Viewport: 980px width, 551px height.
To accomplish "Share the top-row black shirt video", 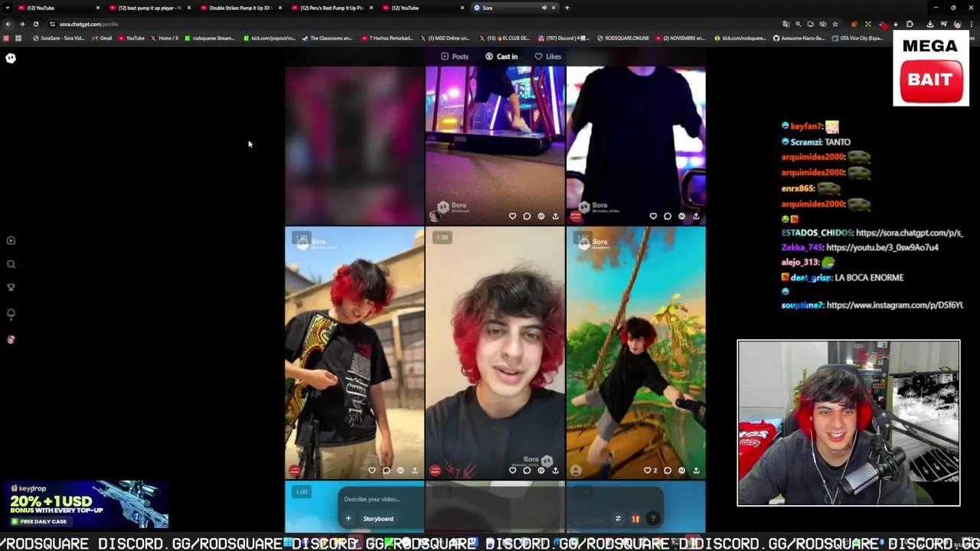I will coord(696,216).
